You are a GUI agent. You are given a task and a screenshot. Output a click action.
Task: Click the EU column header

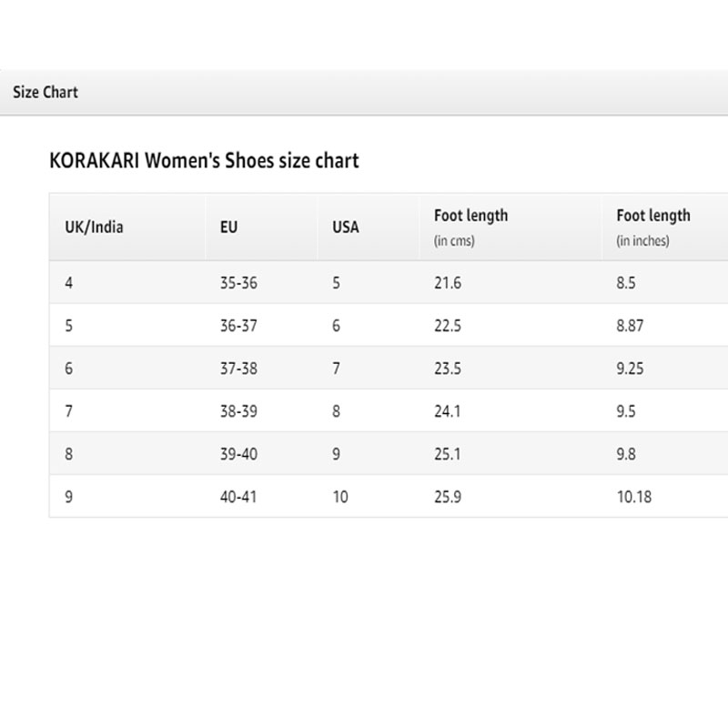pyautogui.click(x=229, y=227)
